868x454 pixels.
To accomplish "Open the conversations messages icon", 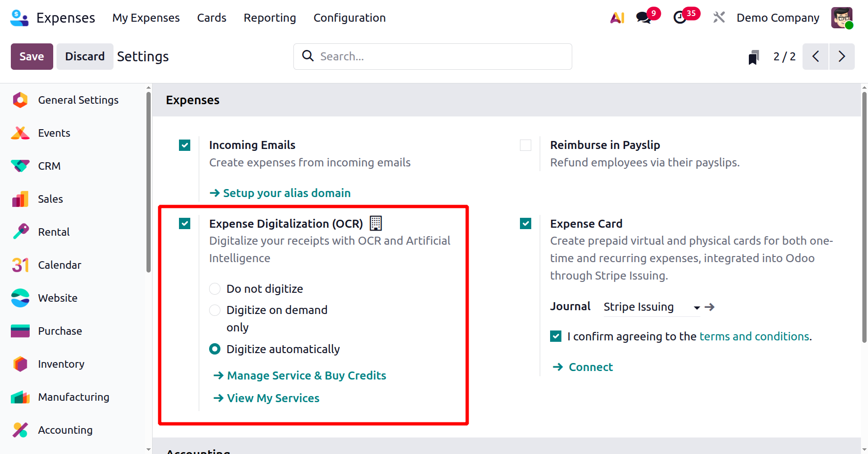I will (643, 18).
